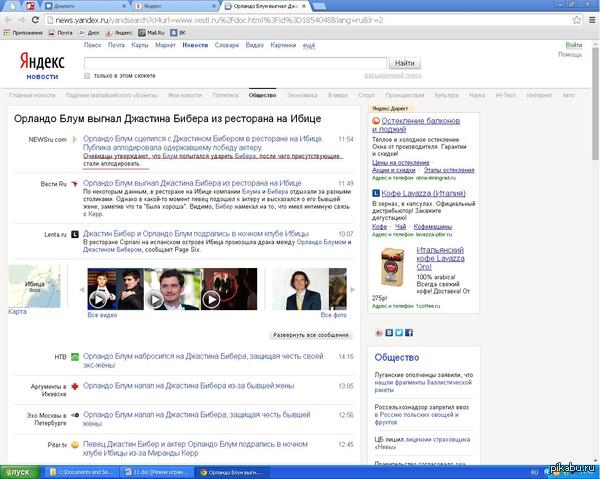
Task: Click the browser address bar
Action: [x=308, y=20]
